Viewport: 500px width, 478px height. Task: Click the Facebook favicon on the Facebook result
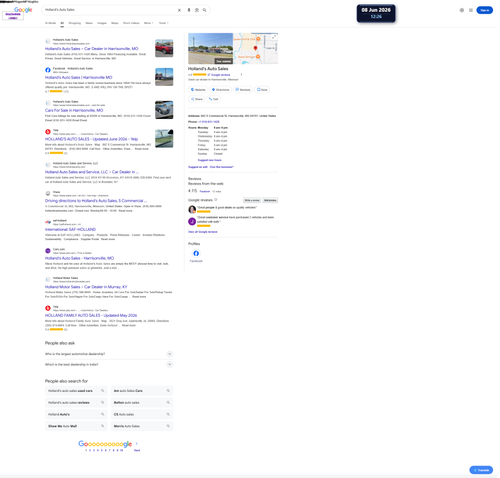pos(48,70)
